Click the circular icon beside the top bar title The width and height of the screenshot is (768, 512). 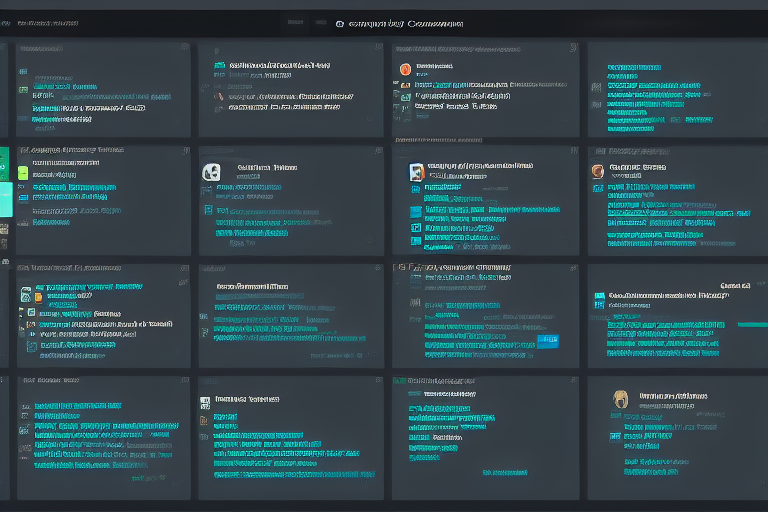tap(340, 22)
